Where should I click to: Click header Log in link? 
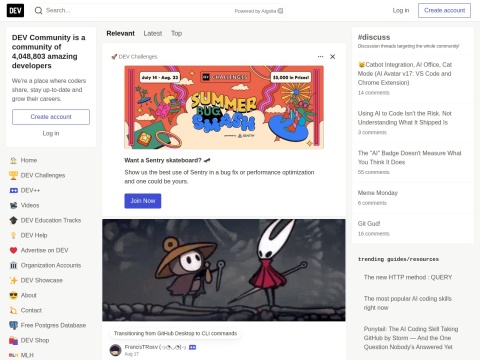click(x=401, y=11)
